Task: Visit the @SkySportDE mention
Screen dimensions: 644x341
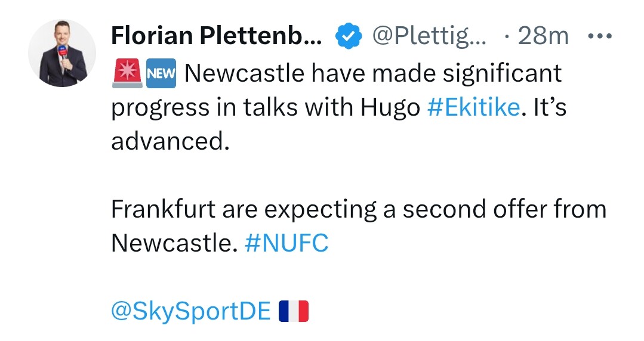Action: click(x=191, y=311)
